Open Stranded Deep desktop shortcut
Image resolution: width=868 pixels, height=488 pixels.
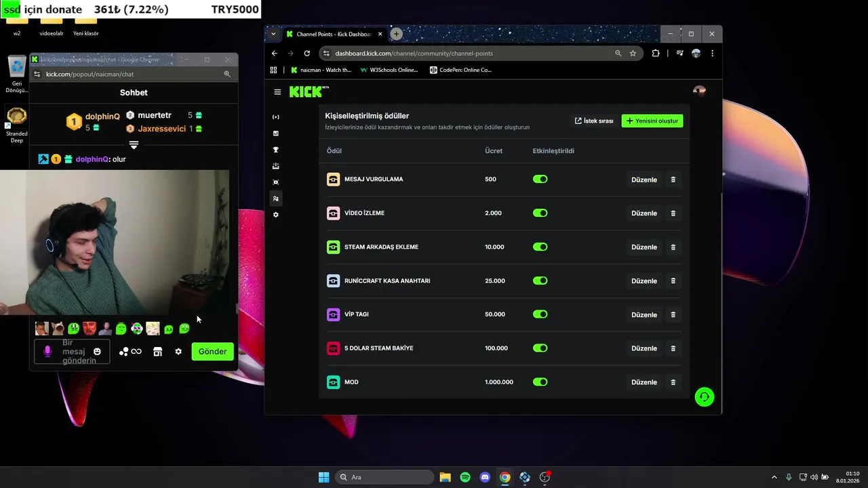click(x=17, y=125)
